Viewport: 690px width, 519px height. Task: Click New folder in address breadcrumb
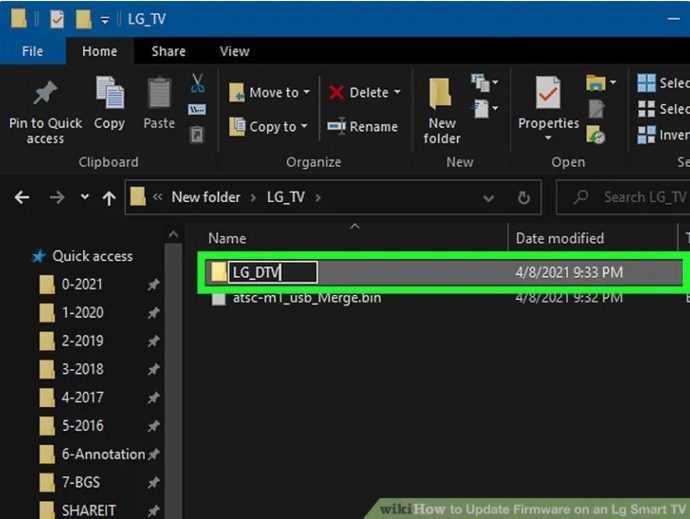tap(206, 197)
